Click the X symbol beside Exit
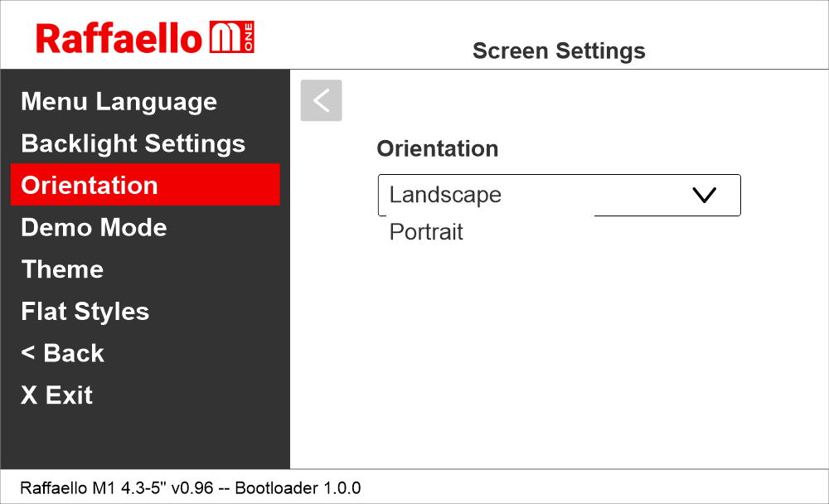 (29, 395)
